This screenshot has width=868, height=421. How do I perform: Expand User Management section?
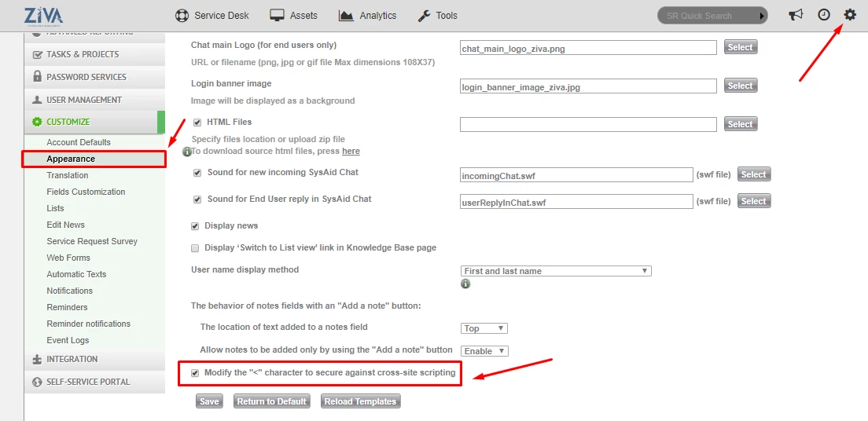tap(94, 100)
